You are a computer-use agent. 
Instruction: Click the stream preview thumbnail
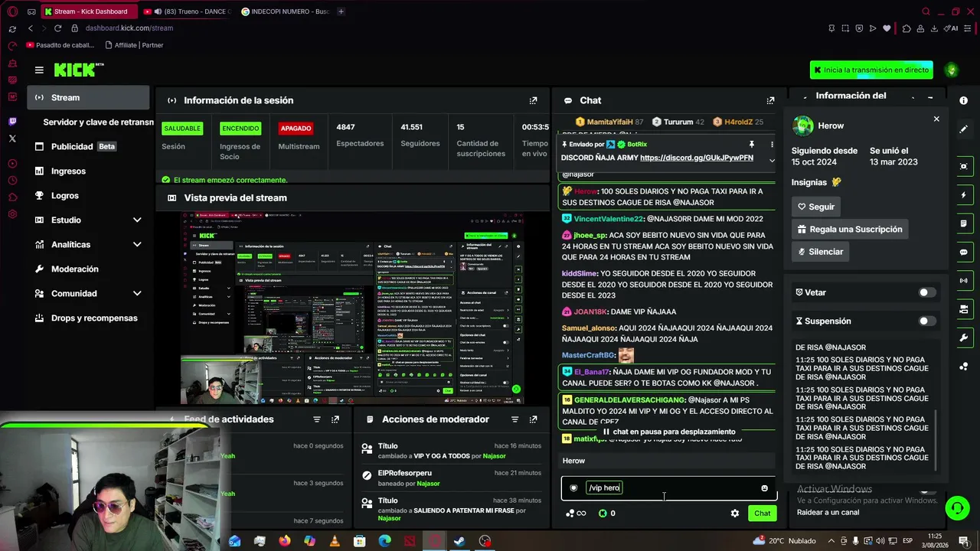pyautogui.click(x=353, y=308)
